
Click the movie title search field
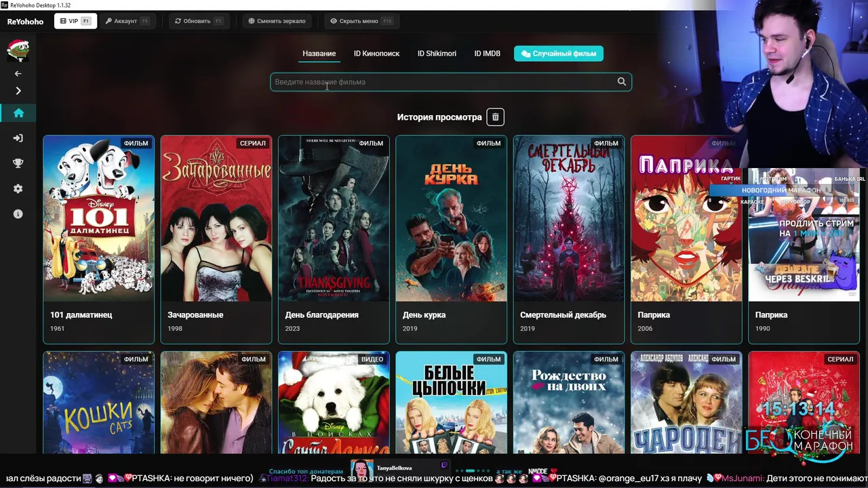451,82
